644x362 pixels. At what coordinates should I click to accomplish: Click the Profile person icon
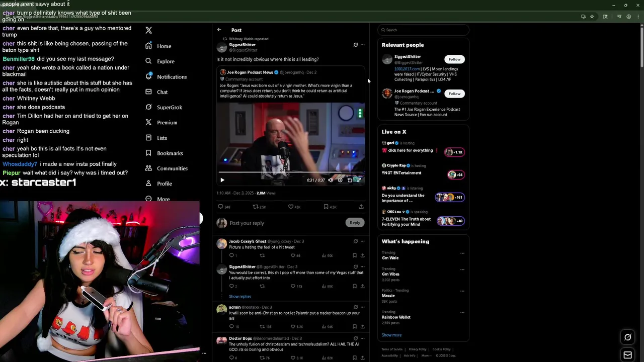pos(148,184)
